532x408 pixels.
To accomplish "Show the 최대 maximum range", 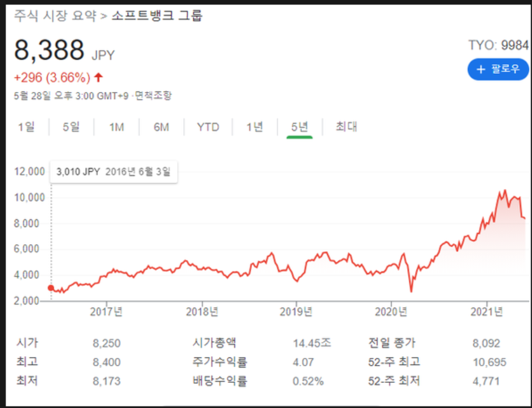I will click(x=346, y=126).
